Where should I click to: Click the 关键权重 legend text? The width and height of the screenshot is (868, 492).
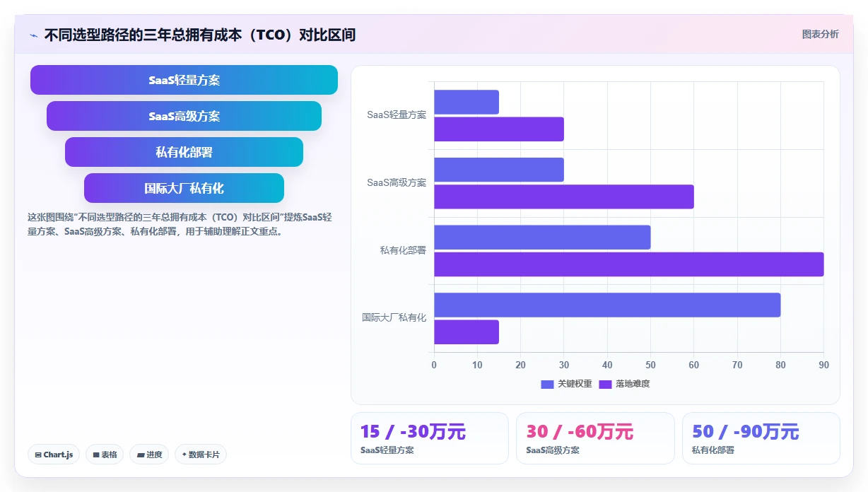[x=575, y=384]
